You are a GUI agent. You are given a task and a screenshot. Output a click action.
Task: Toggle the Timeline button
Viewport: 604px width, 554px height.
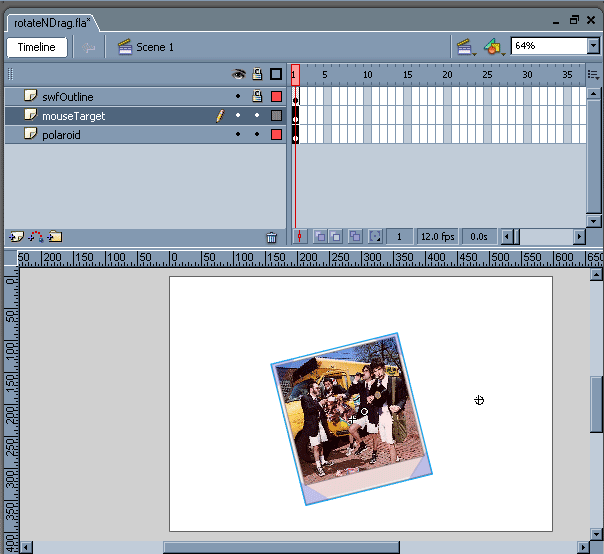pos(37,47)
